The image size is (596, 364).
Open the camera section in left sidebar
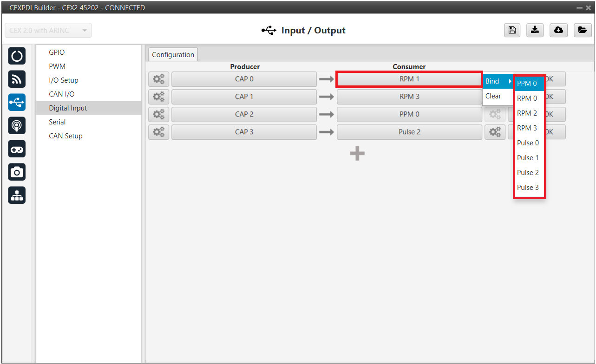pyautogui.click(x=17, y=172)
